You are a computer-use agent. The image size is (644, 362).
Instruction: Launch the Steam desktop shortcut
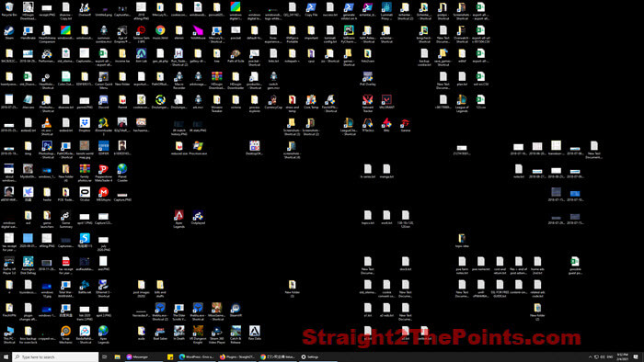[9, 33]
